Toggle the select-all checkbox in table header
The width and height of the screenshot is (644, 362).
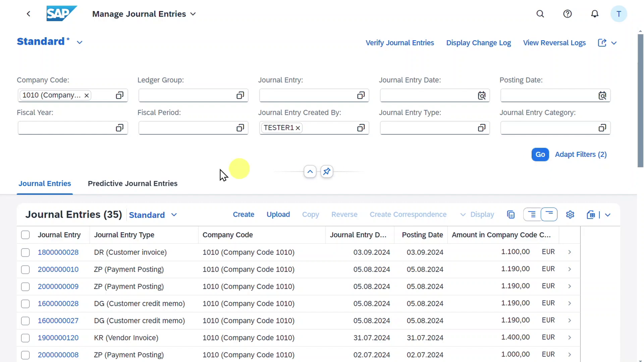[25, 235]
